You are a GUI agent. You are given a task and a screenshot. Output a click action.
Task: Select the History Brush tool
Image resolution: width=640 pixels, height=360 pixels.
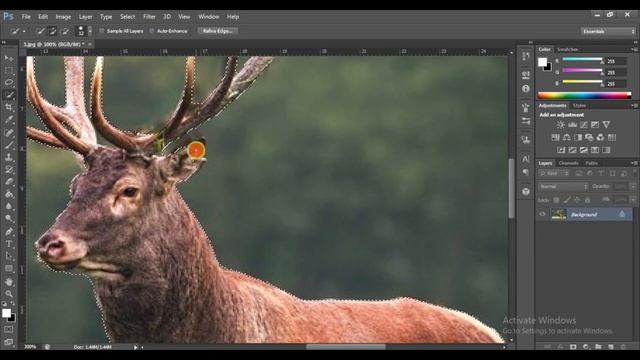point(9,170)
